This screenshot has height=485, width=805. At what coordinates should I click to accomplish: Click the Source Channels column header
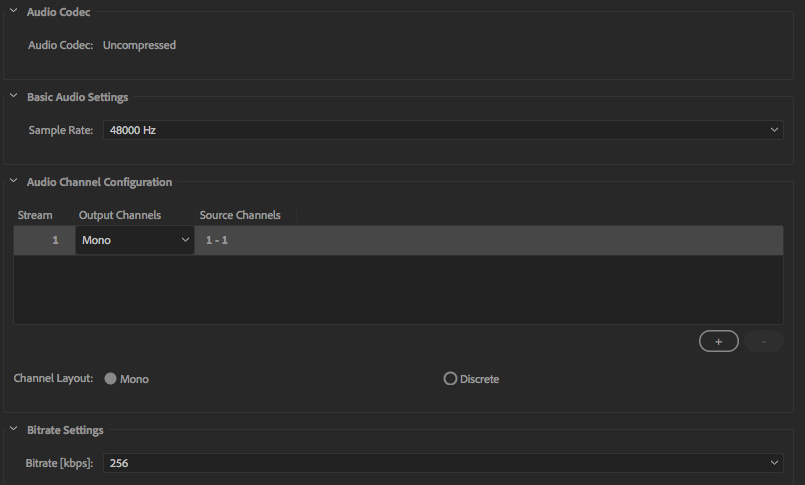click(240, 215)
